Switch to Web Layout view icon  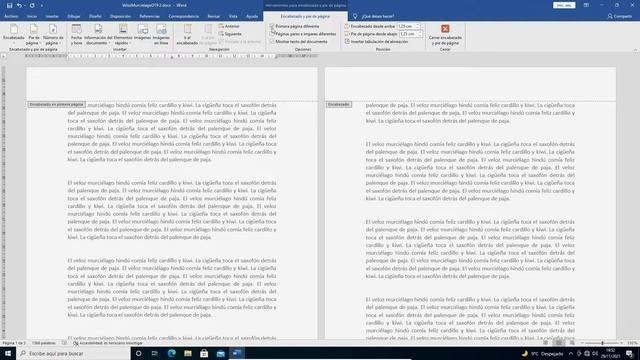click(572, 343)
